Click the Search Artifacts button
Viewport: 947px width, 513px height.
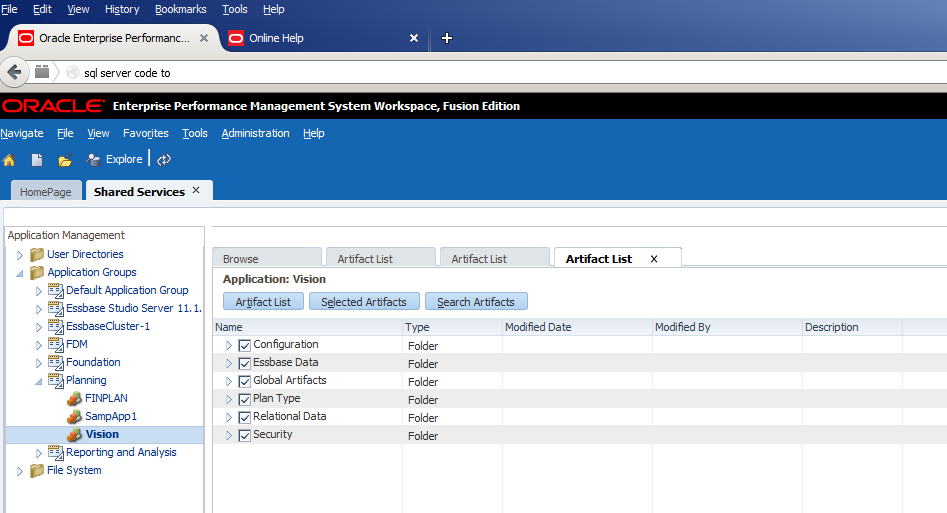point(476,302)
